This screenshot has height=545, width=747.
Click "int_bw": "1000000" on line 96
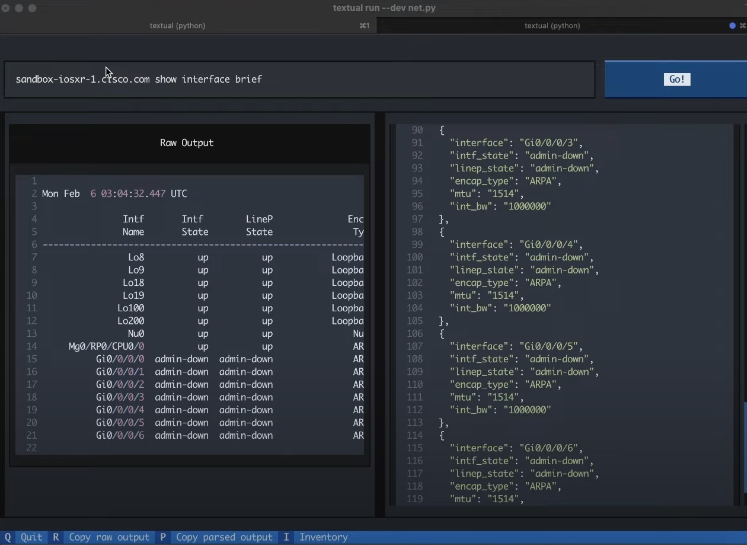[500, 206]
